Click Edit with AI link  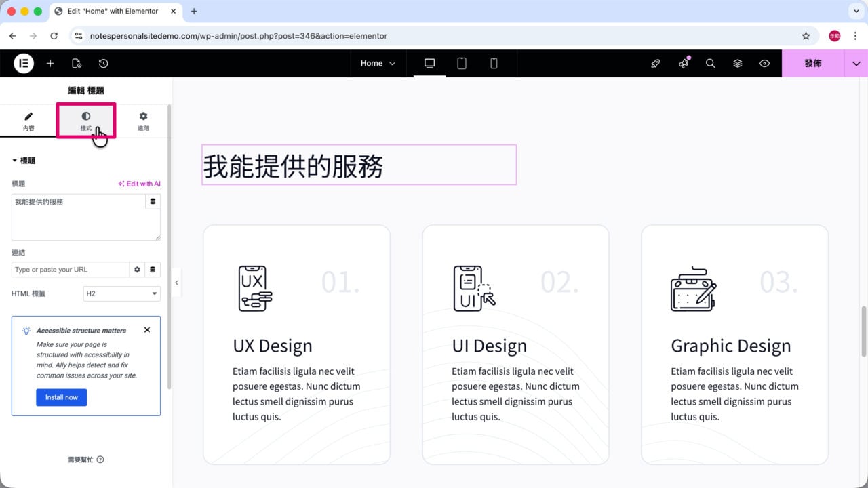(139, 184)
